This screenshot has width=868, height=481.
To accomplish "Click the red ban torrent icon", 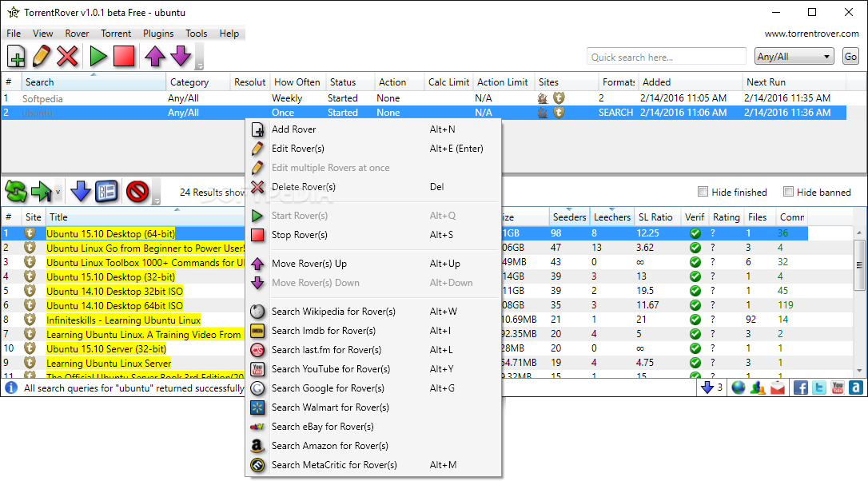I will 137,192.
